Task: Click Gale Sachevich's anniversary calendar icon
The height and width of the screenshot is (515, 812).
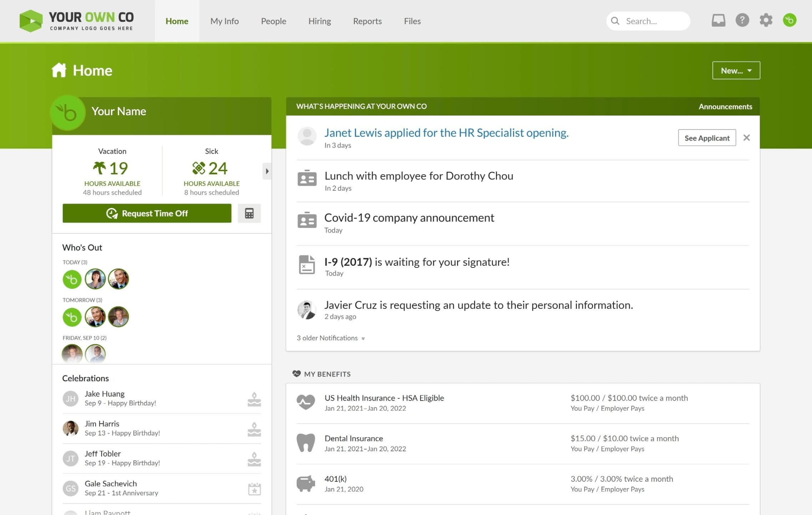Action: click(254, 489)
